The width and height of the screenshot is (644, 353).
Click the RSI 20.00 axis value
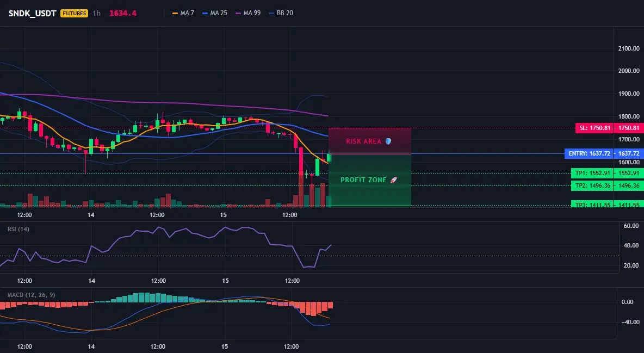pyautogui.click(x=631, y=265)
